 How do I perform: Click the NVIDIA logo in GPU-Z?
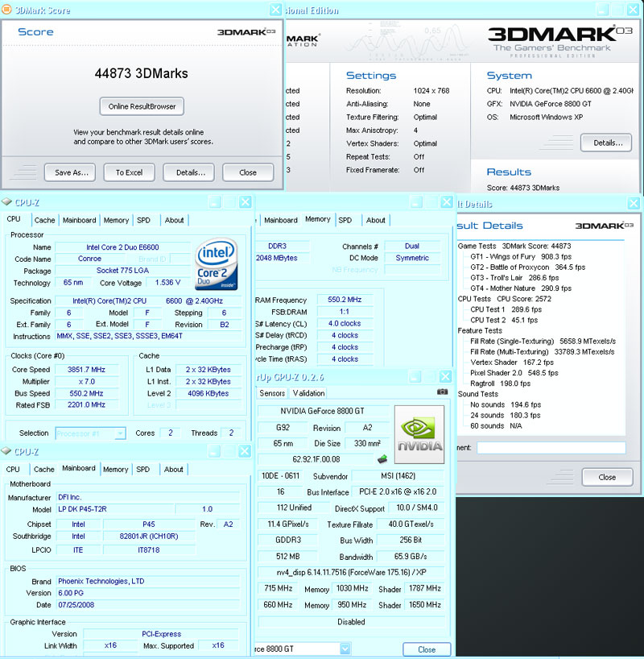[419, 434]
